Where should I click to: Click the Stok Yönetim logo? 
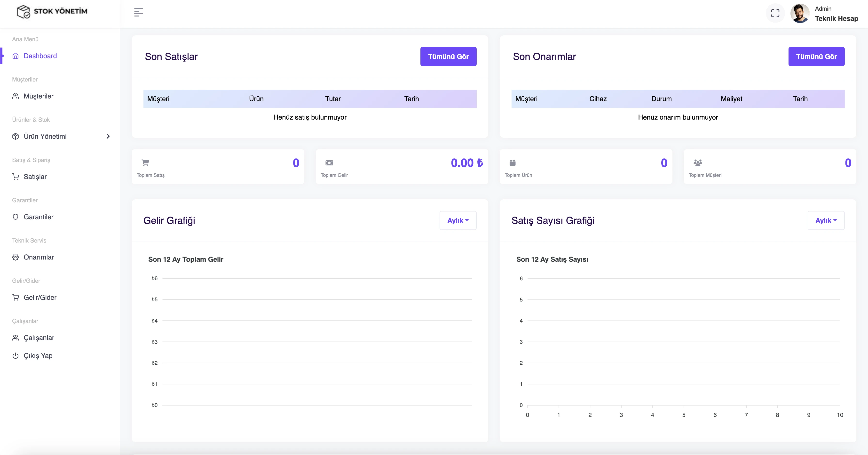tap(52, 11)
